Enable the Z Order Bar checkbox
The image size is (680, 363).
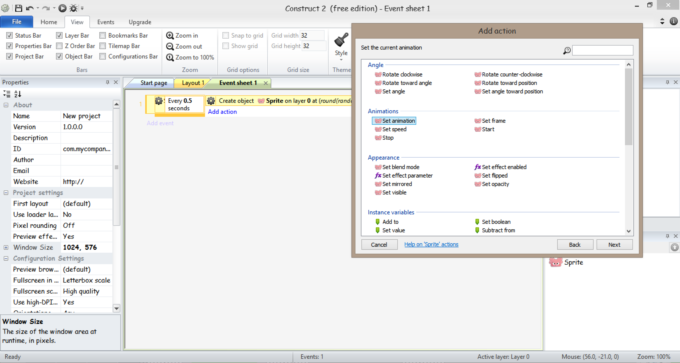[59, 46]
